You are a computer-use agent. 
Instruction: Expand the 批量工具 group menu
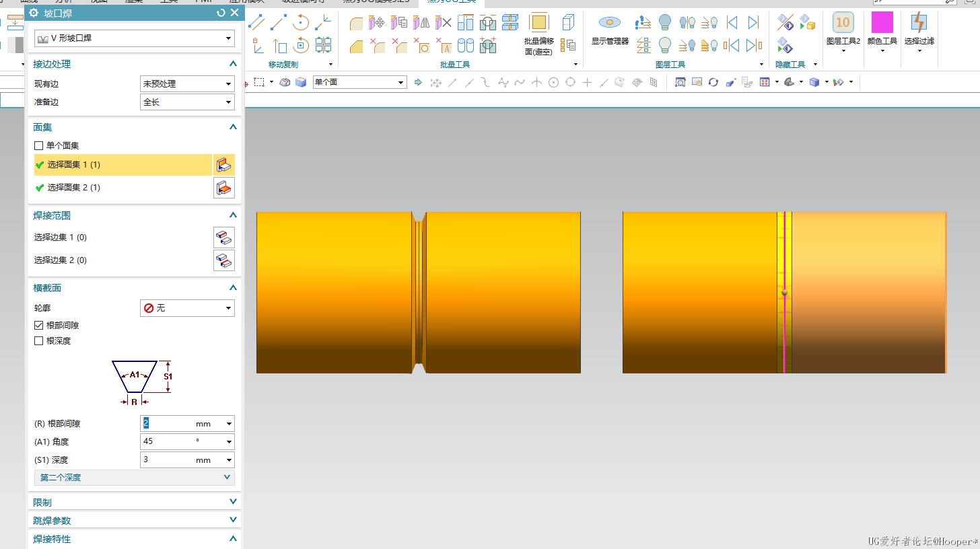click(x=576, y=65)
